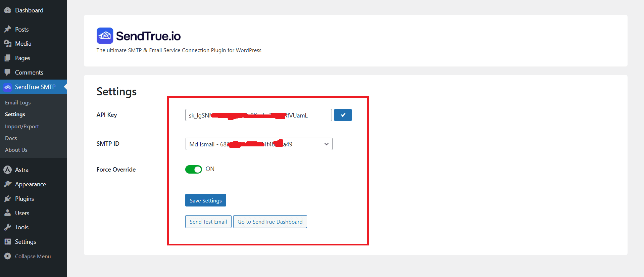Click the SendTrue.io title text
The image size is (644, 277).
pyautogui.click(x=148, y=36)
